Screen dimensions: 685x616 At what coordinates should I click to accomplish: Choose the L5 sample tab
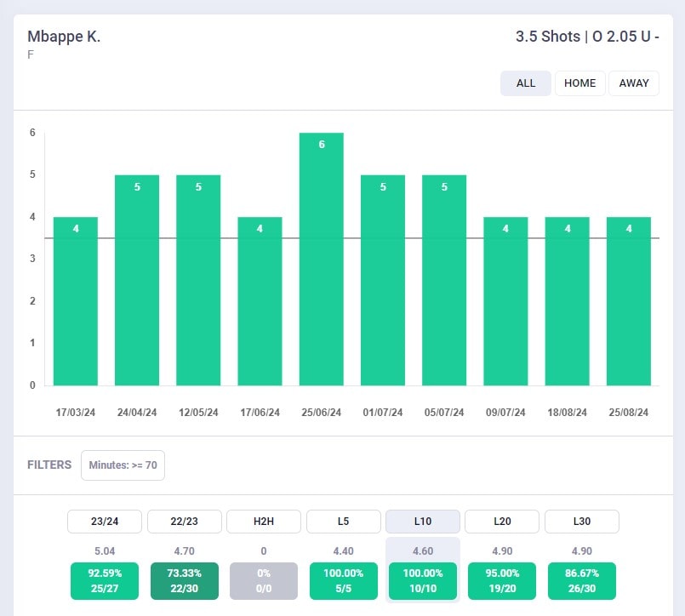(344, 522)
